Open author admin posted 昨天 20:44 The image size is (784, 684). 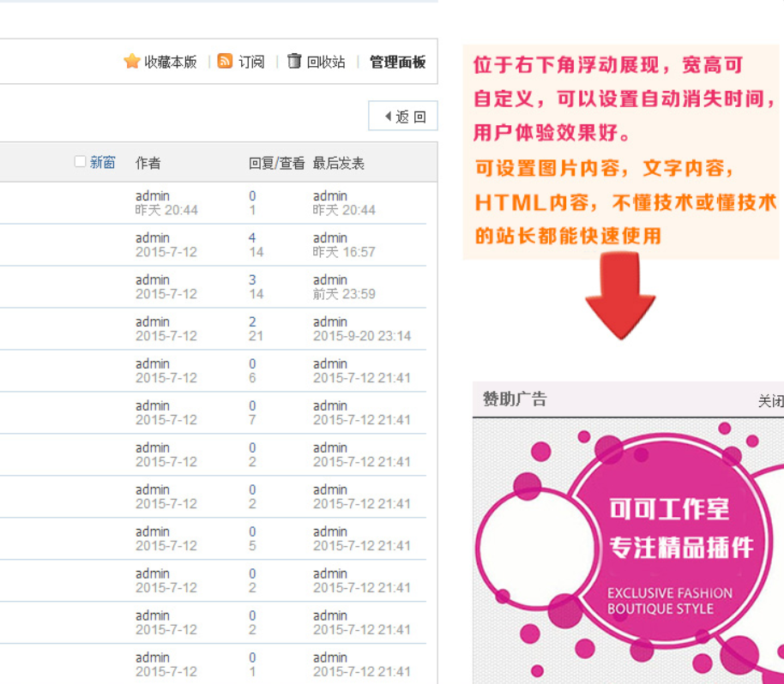[x=153, y=195]
